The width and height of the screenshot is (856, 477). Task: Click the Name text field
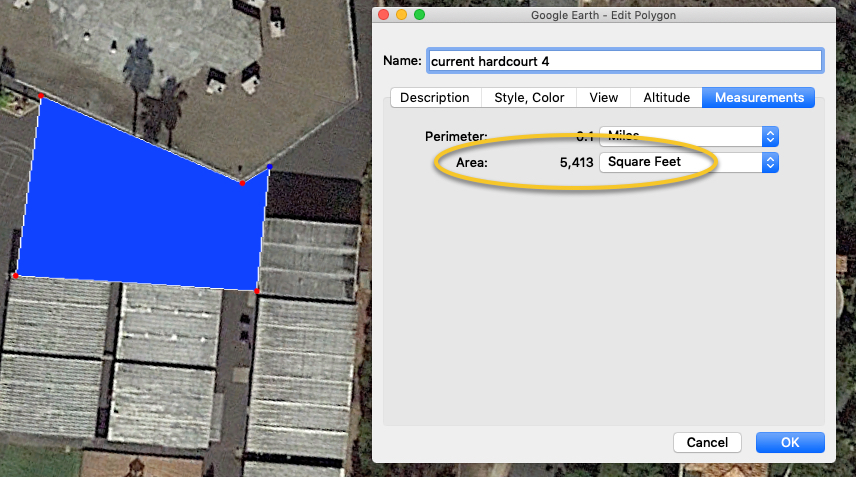pos(624,61)
